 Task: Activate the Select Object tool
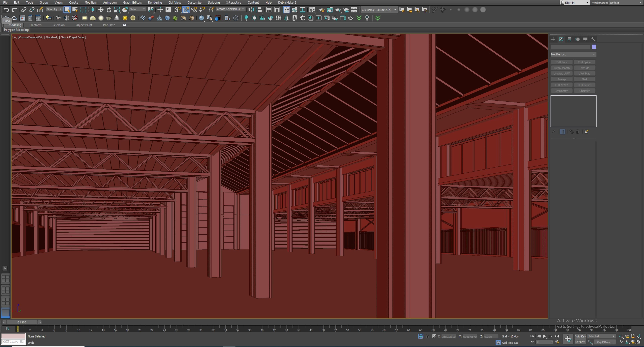coord(67,10)
